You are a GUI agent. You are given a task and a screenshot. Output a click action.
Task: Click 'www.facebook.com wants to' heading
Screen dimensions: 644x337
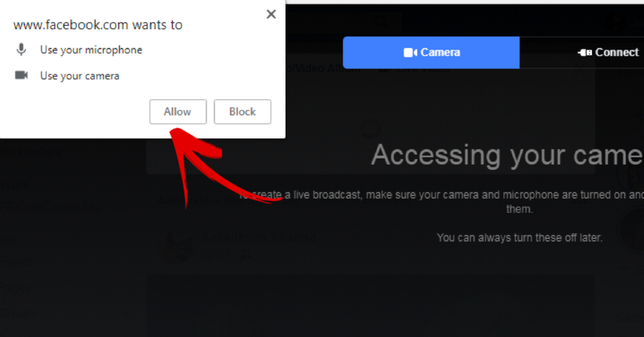pyautogui.click(x=97, y=25)
